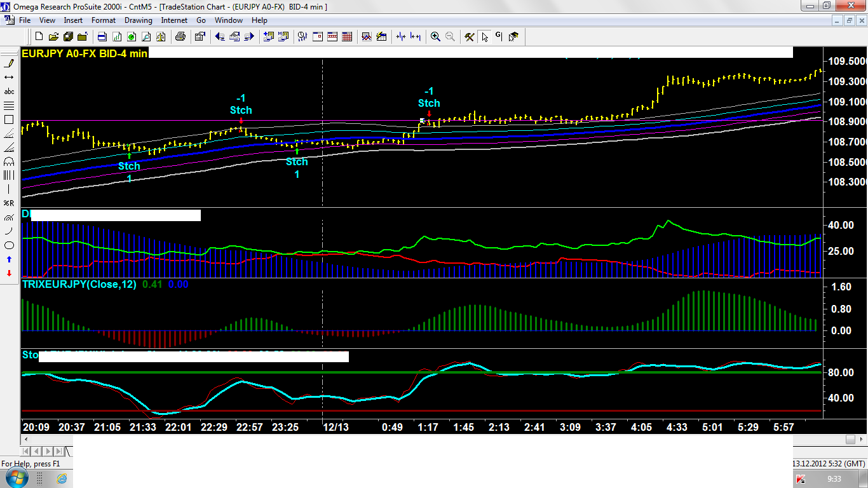Select the rectangle drawing tool
The height and width of the screenshot is (488, 868).
point(9,119)
